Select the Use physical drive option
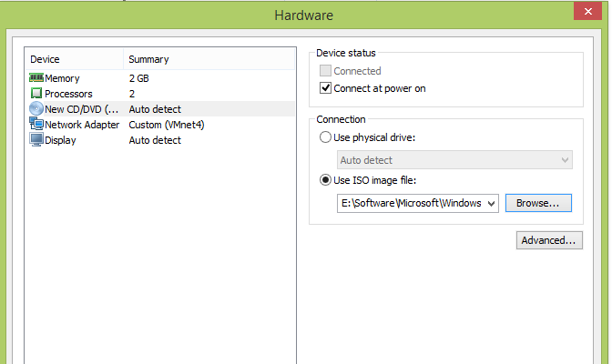Screen dimensions: 612x364 326,137
